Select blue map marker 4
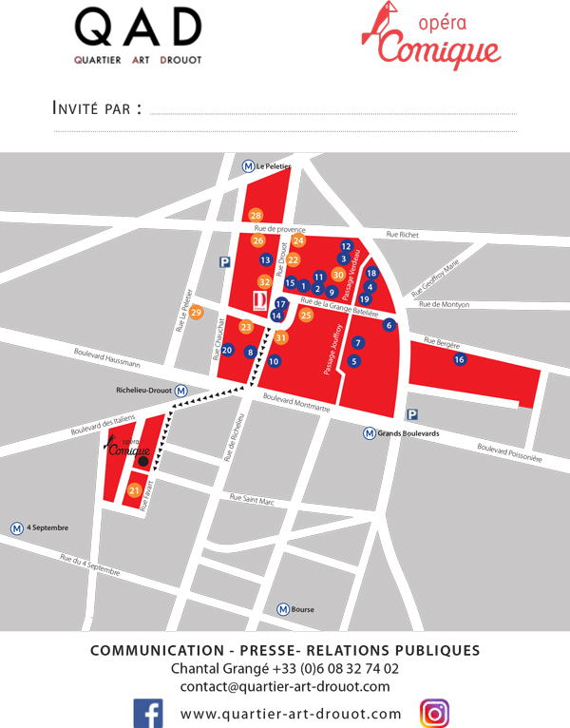This screenshot has height=728, width=570. point(370,287)
